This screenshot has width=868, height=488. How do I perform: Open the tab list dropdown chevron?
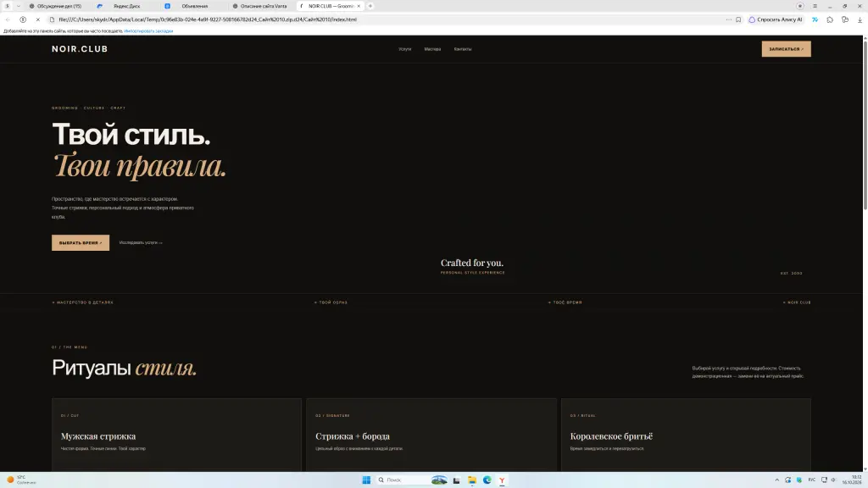coord(19,6)
